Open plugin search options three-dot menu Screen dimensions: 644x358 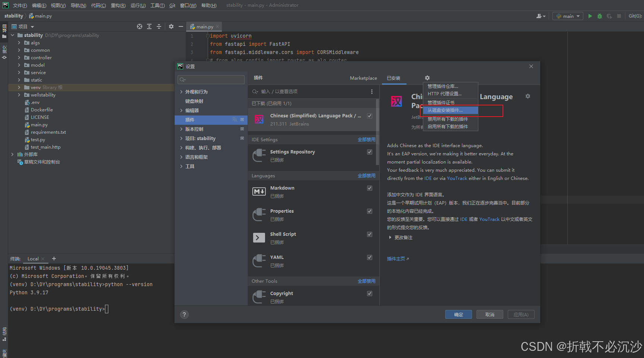coord(372,92)
